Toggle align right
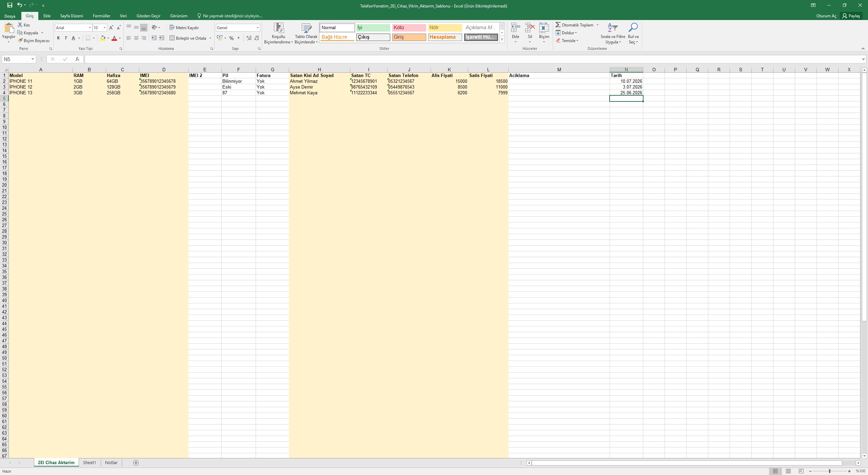 [x=143, y=38]
